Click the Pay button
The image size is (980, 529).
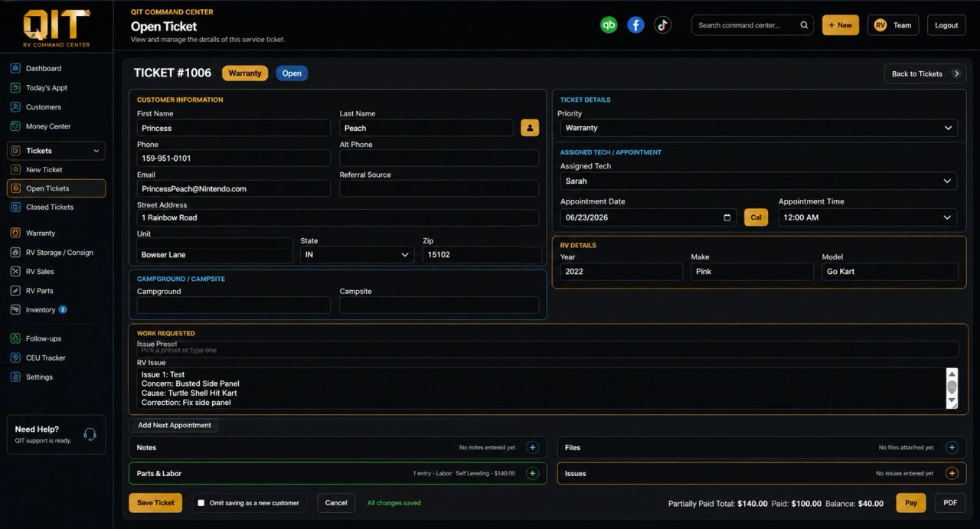pos(911,503)
